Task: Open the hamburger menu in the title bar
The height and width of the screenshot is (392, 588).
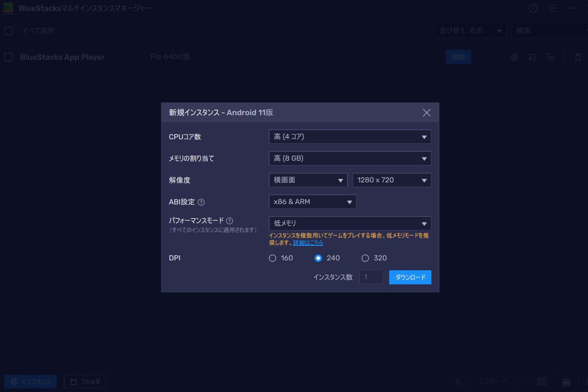Action: (553, 8)
